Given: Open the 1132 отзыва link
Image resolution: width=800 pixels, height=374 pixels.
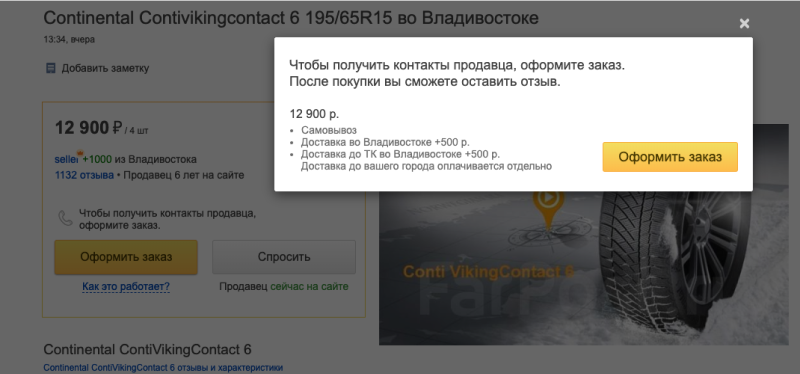Looking at the screenshot, I should (84, 176).
